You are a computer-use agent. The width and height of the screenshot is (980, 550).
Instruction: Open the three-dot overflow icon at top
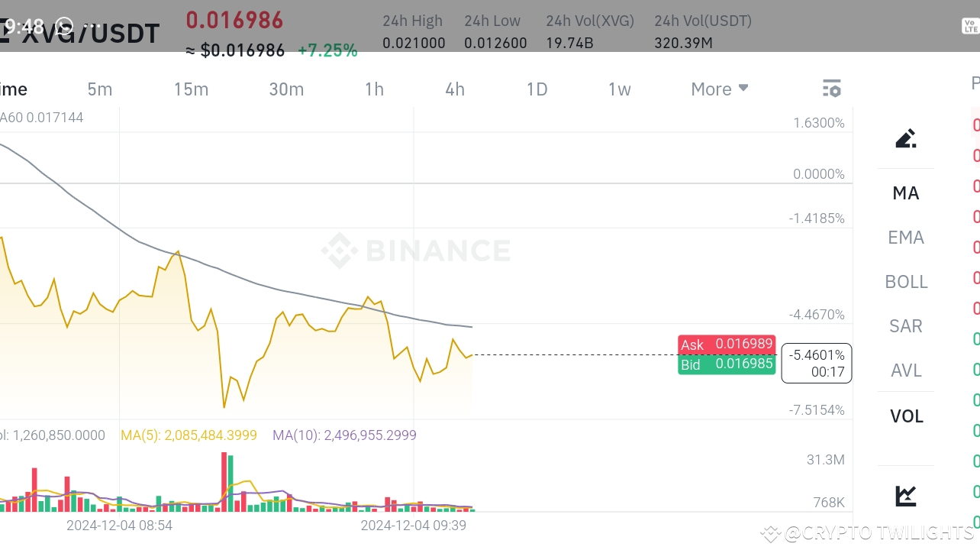92,25
